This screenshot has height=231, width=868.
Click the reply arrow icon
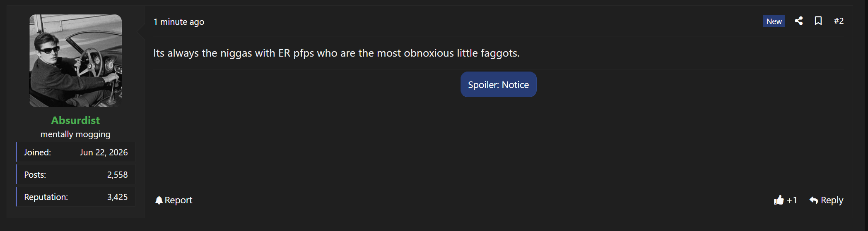813,200
